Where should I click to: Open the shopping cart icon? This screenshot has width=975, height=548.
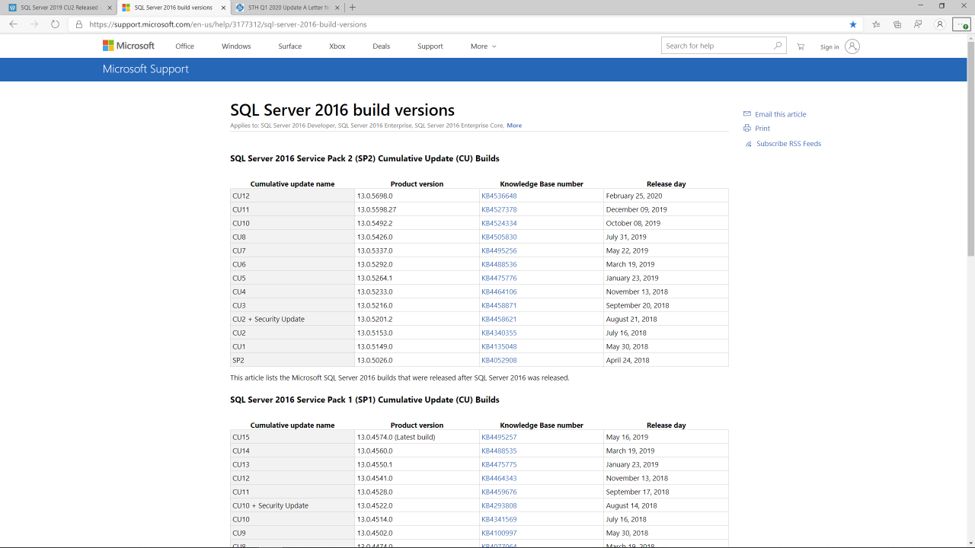pos(800,47)
